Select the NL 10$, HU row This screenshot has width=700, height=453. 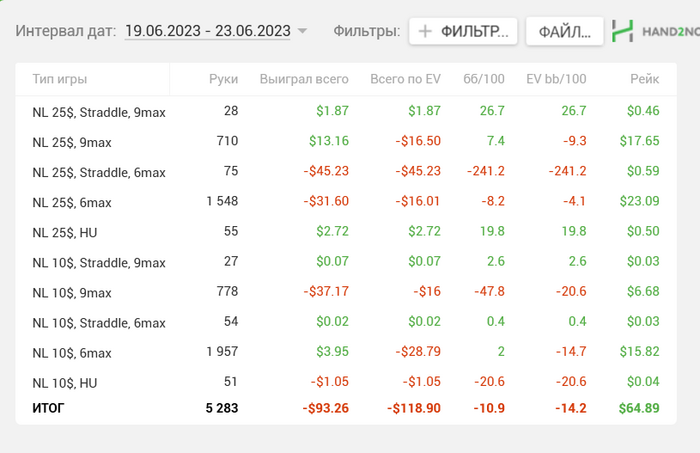click(64, 382)
